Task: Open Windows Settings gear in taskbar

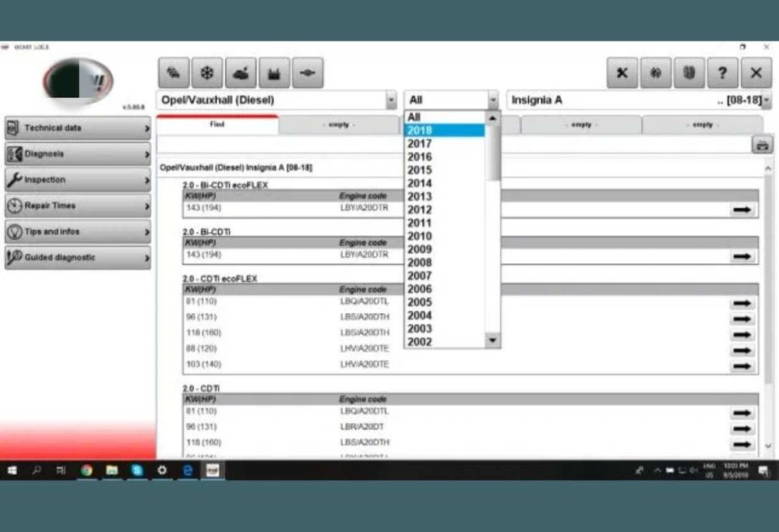Action: coord(162,470)
